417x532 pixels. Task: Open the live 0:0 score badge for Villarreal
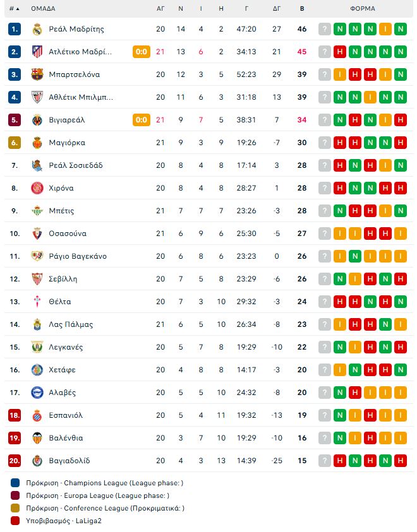pos(142,120)
